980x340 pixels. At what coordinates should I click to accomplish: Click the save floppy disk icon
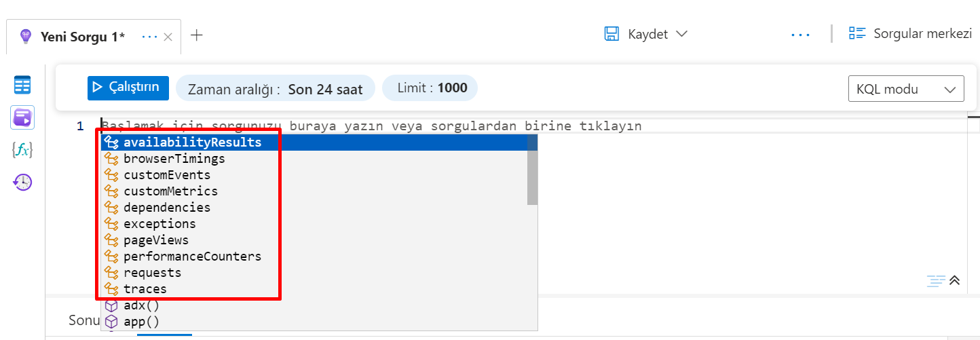click(x=611, y=34)
